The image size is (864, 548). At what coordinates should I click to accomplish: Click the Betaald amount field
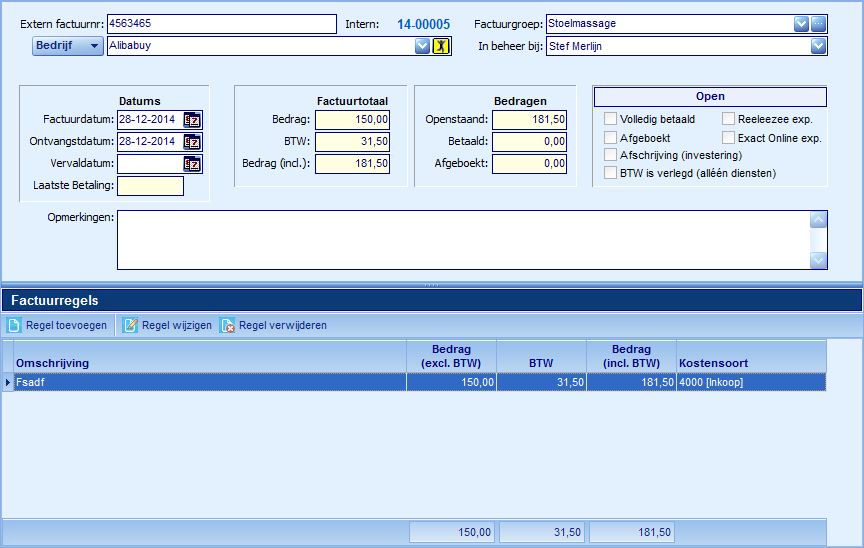530,142
